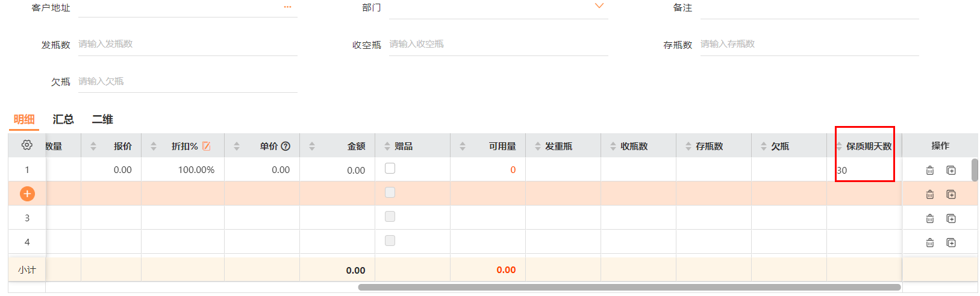
Task: Open the 二维 tab
Action: click(x=102, y=119)
